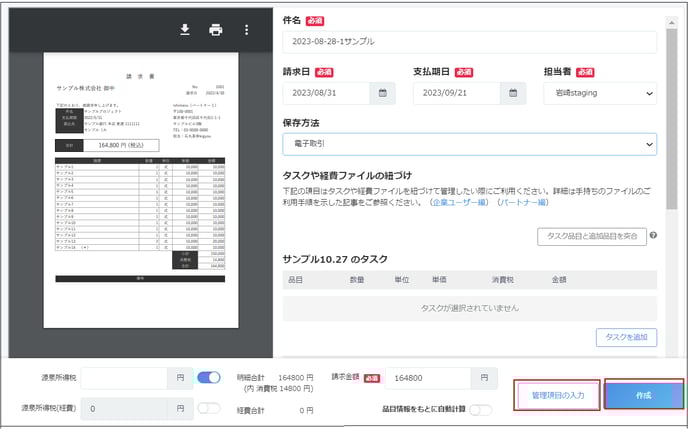
Task: Click the タスクを追加 button
Action: point(626,337)
